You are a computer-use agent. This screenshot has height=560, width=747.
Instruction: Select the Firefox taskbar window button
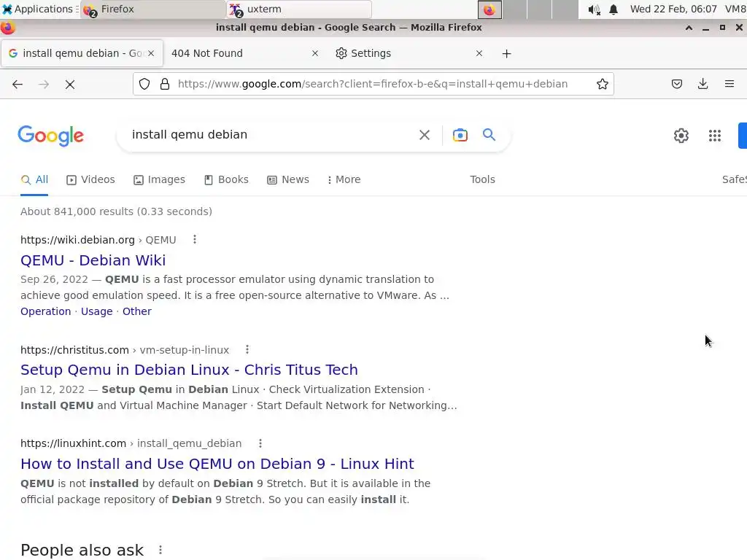click(x=153, y=9)
